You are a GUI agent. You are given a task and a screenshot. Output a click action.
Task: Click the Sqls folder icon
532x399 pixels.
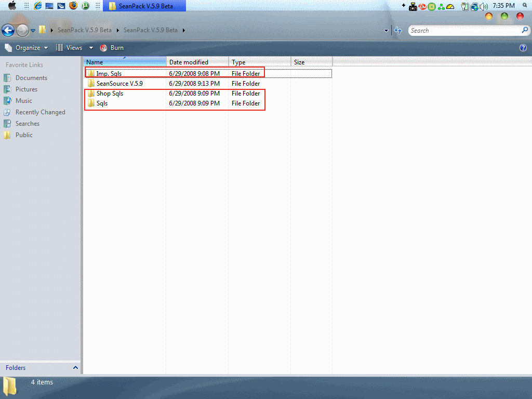point(91,103)
